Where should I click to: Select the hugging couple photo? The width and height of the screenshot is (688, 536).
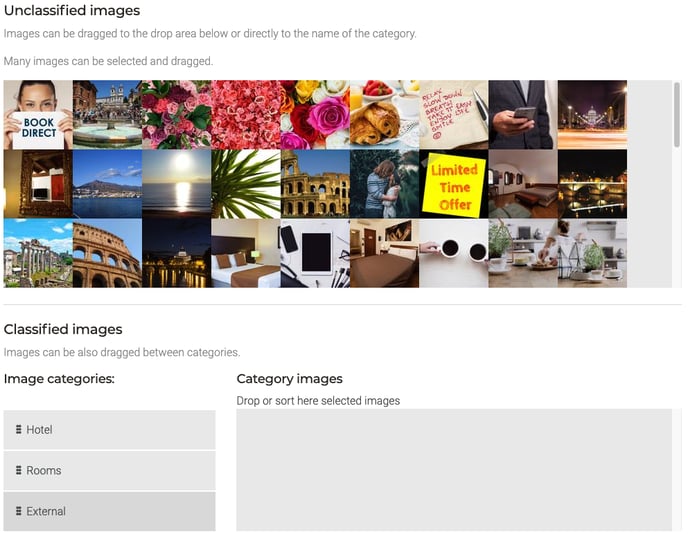pyautogui.click(x=384, y=184)
